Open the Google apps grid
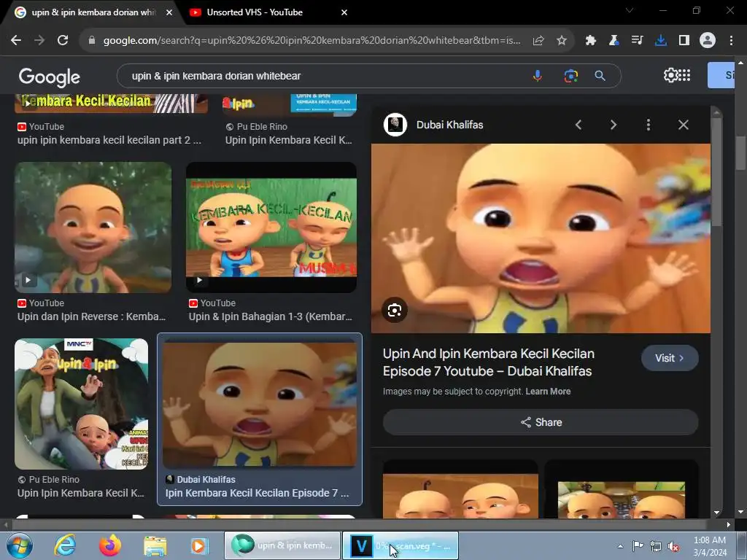Screen dimensions: 747x560 coord(684,75)
